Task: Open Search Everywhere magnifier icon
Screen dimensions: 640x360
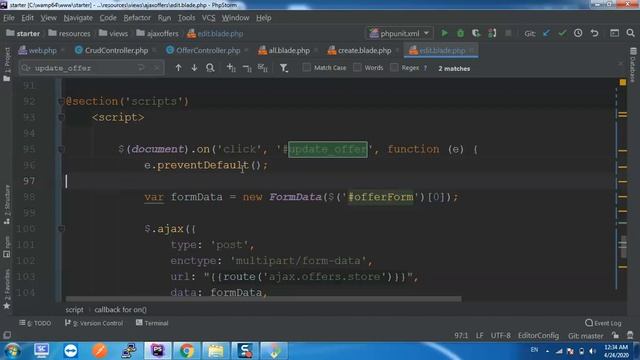Action: (x=631, y=33)
